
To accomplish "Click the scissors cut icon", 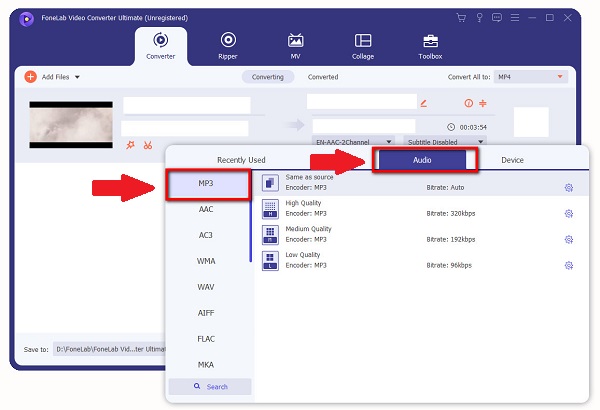I will [148, 145].
